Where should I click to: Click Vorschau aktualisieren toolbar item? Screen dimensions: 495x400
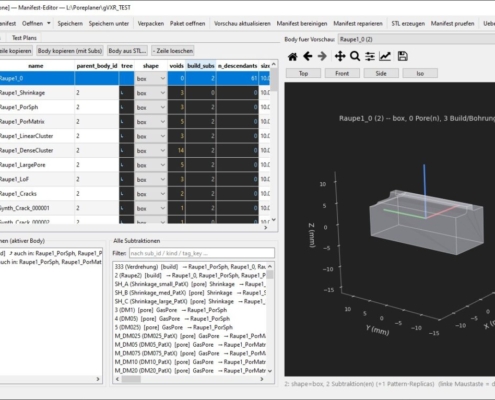[x=242, y=23]
